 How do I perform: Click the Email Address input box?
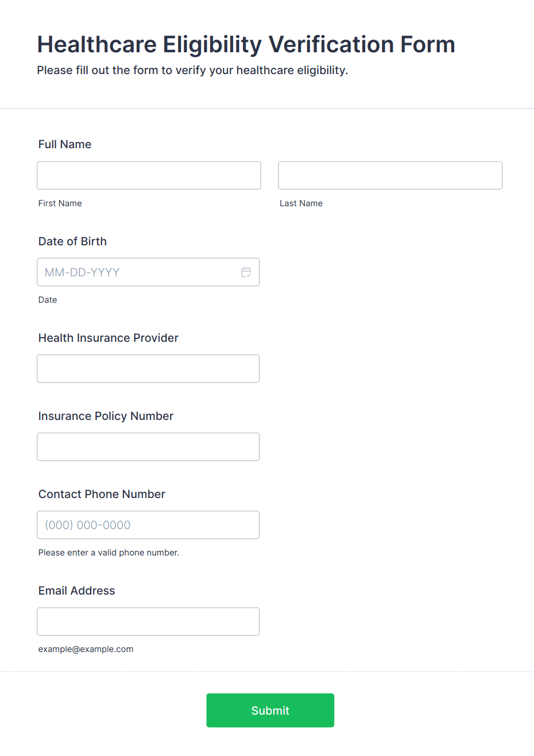click(148, 622)
